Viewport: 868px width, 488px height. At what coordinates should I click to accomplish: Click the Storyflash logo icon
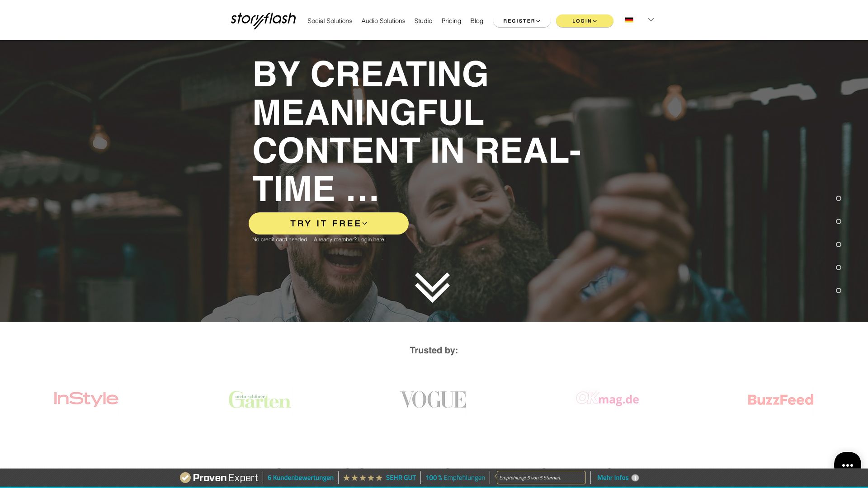pyautogui.click(x=263, y=20)
